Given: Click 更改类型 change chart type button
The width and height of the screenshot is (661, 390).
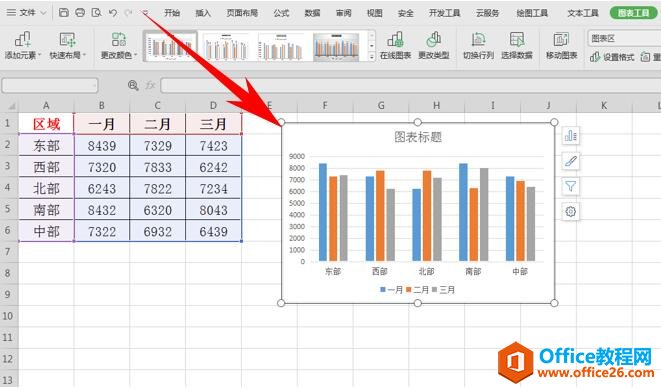Looking at the screenshot, I should 433,46.
